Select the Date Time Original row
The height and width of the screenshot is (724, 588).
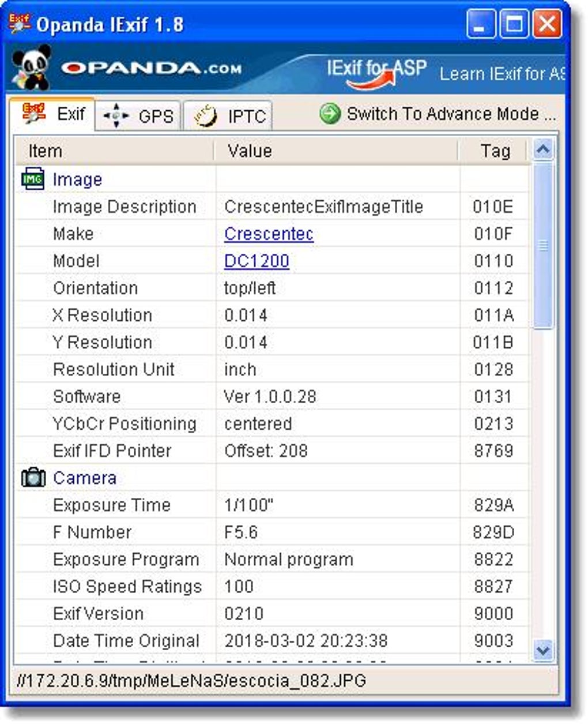point(272,640)
